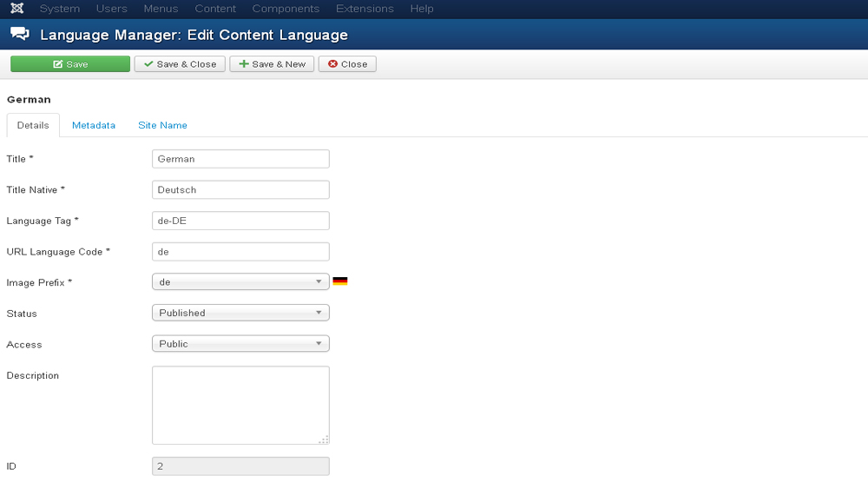
Task: Click the Joomla logo icon
Action: 17,9
